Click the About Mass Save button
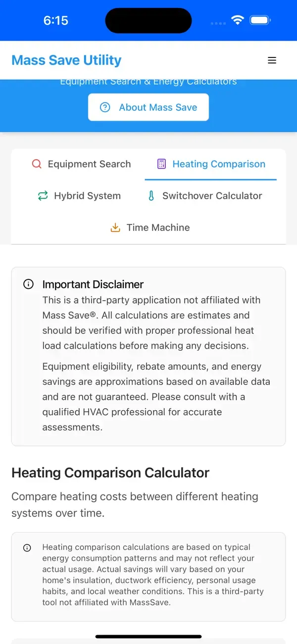This screenshot has width=297, height=644. 148,107
